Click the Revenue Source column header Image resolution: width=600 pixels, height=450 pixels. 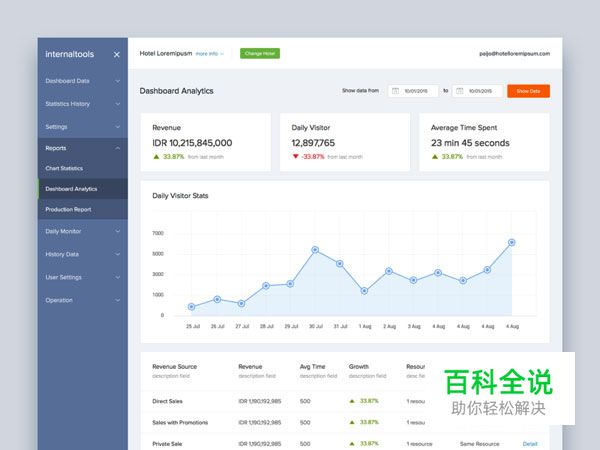click(174, 367)
